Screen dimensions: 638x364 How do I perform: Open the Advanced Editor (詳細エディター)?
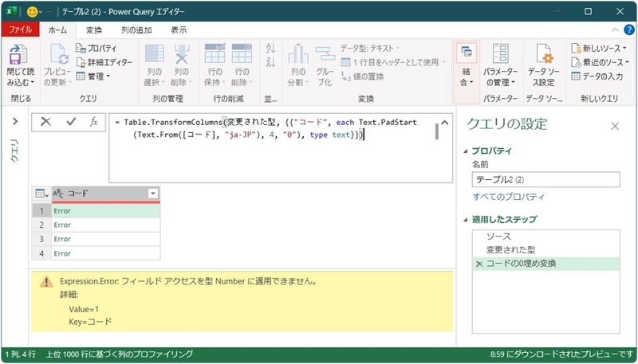pyautogui.click(x=104, y=62)
